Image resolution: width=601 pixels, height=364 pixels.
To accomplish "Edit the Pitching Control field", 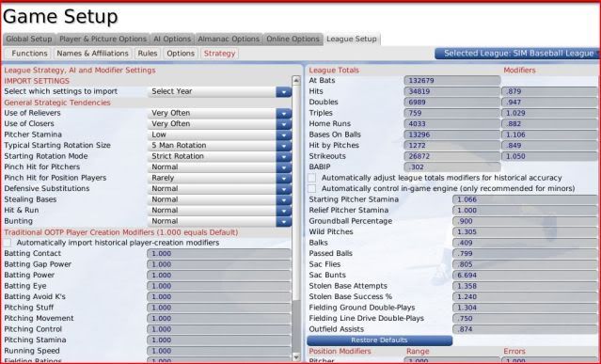I will [x=219, y=329].
